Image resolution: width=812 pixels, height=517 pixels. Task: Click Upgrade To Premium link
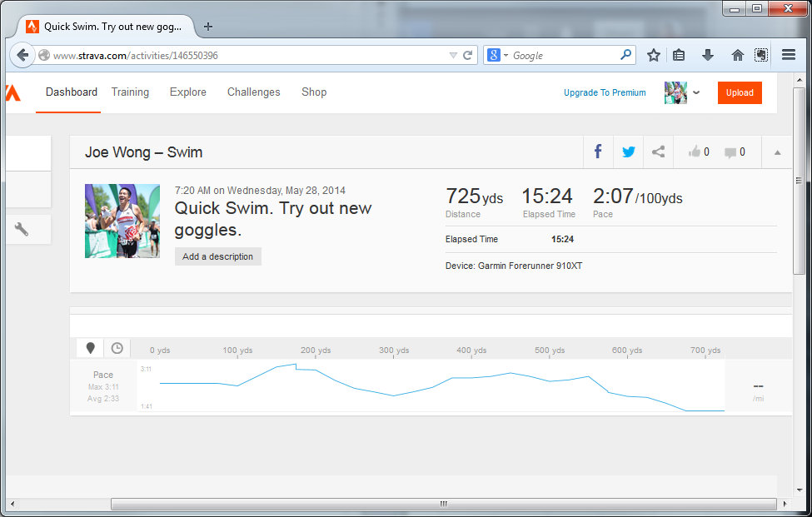pos(605,92)
